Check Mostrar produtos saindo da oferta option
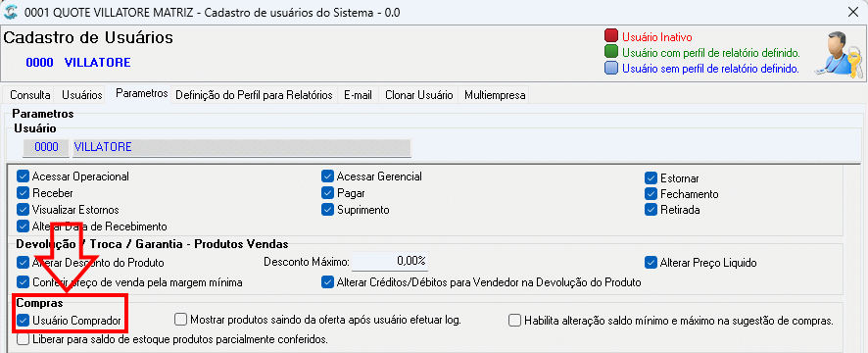 tap(180, 320)
